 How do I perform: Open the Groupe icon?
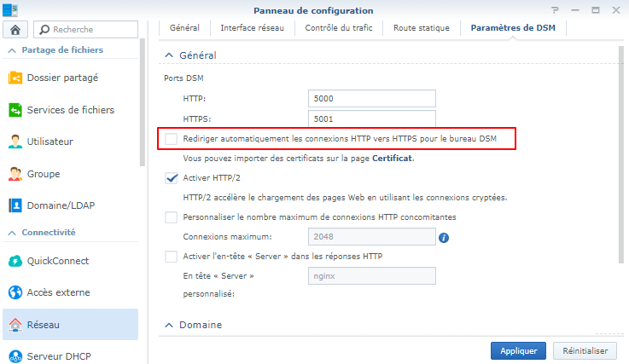pos(15,174)
